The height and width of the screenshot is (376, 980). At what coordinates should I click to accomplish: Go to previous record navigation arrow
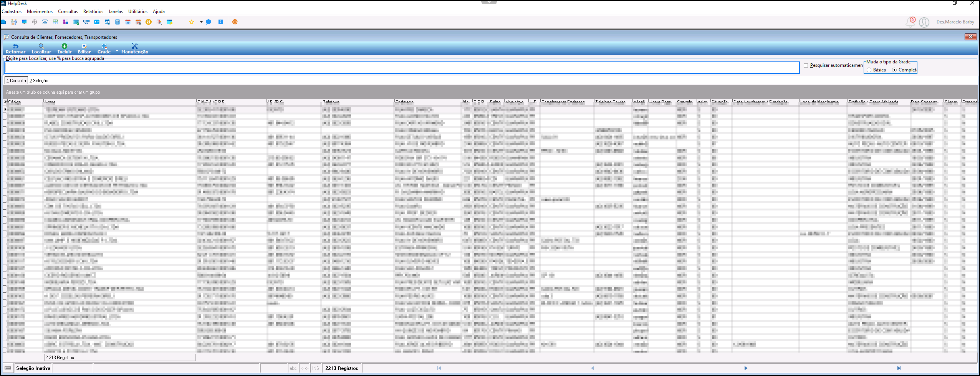593,368
